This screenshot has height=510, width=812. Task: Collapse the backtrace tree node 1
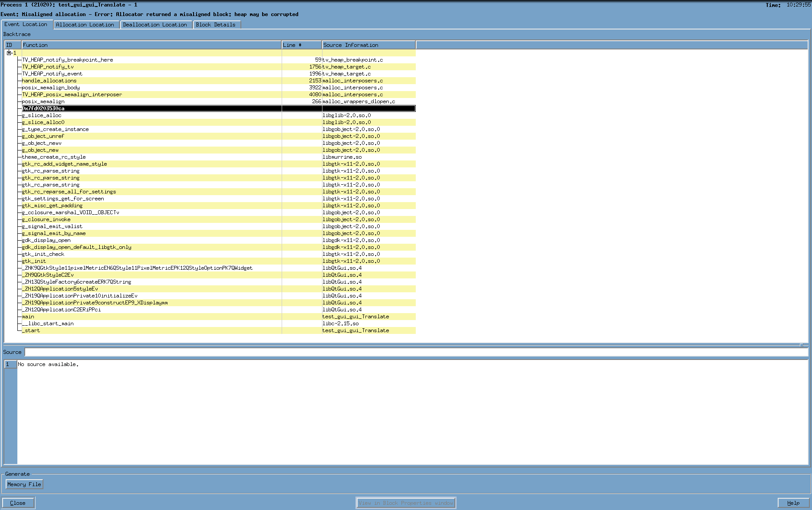coord(9,53)
